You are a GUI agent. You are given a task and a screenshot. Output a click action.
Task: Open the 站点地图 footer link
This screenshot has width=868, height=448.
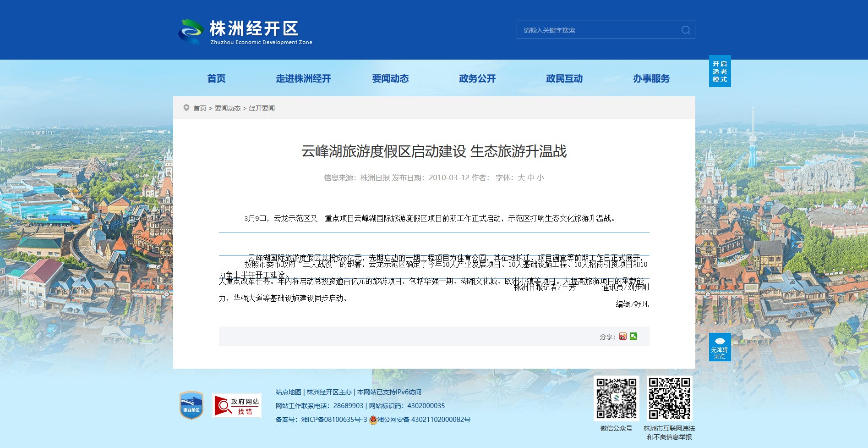288,393
